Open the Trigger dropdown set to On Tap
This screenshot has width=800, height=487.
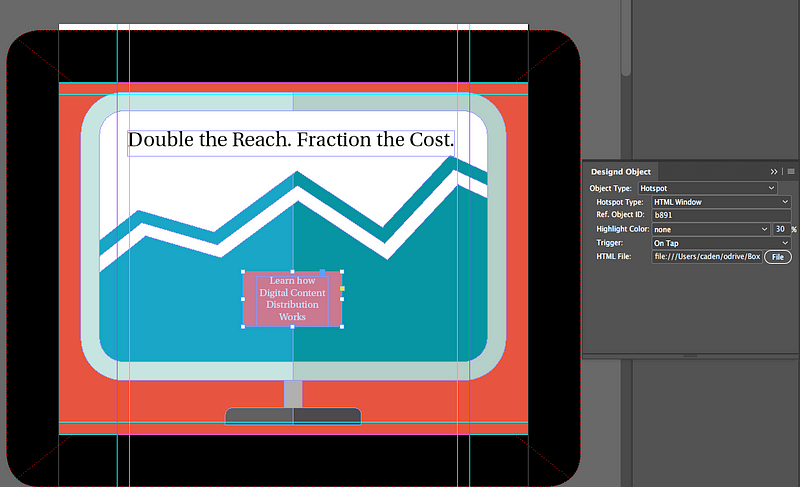pyautogui.click(x=721, y=243)
